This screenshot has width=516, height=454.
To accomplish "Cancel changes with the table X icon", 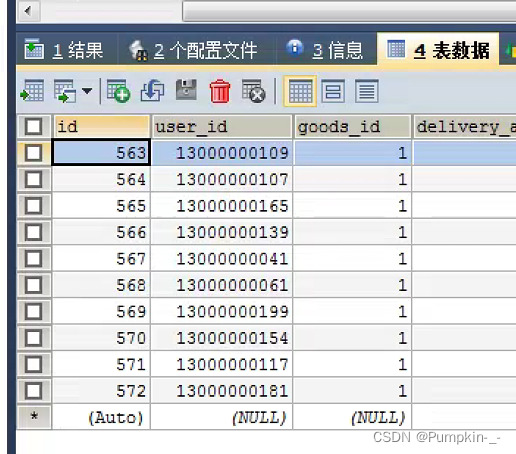I will 253,91.
